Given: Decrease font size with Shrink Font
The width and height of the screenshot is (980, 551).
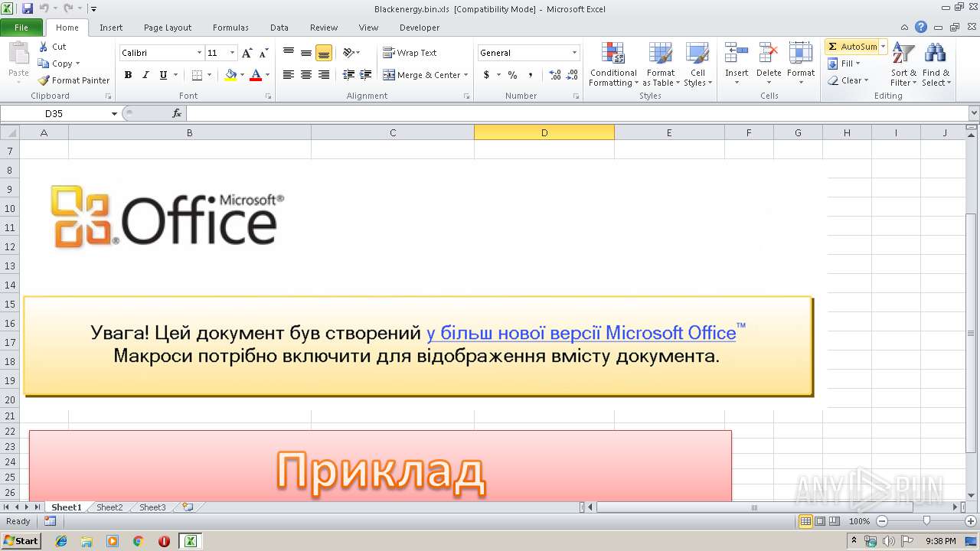Looking at the screenshot, I should pos(263,53).
